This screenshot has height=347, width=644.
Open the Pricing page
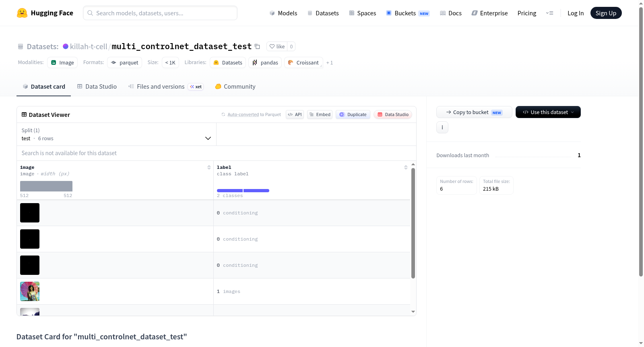[526, 13]
